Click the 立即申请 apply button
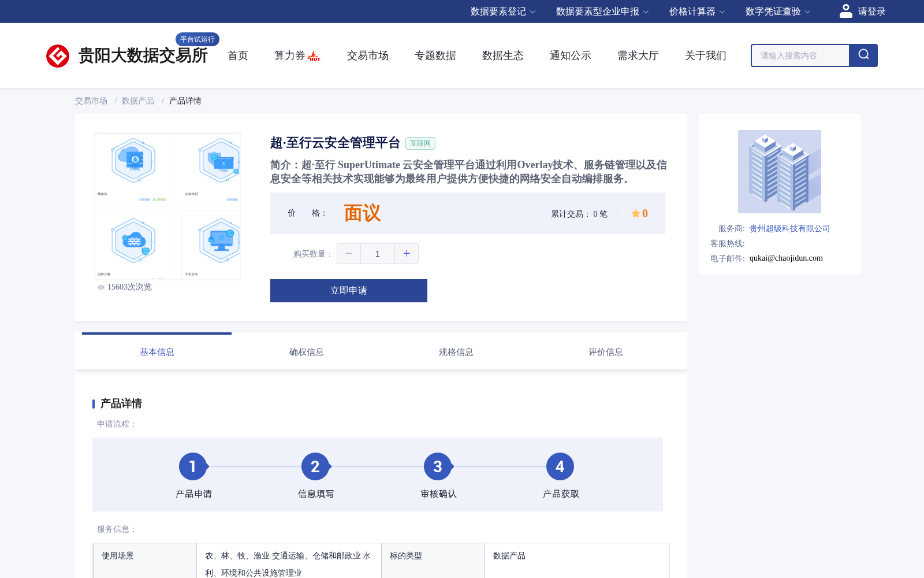This screenshot has height=578, width=924. pyautogui.click(x=349, y=291)
